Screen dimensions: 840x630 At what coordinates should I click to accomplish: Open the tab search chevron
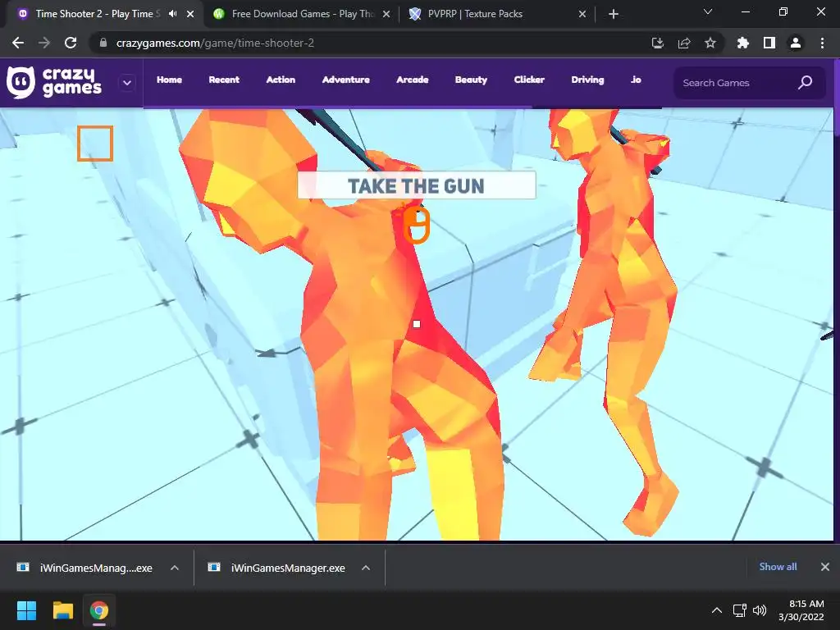(x=708, y=11)
